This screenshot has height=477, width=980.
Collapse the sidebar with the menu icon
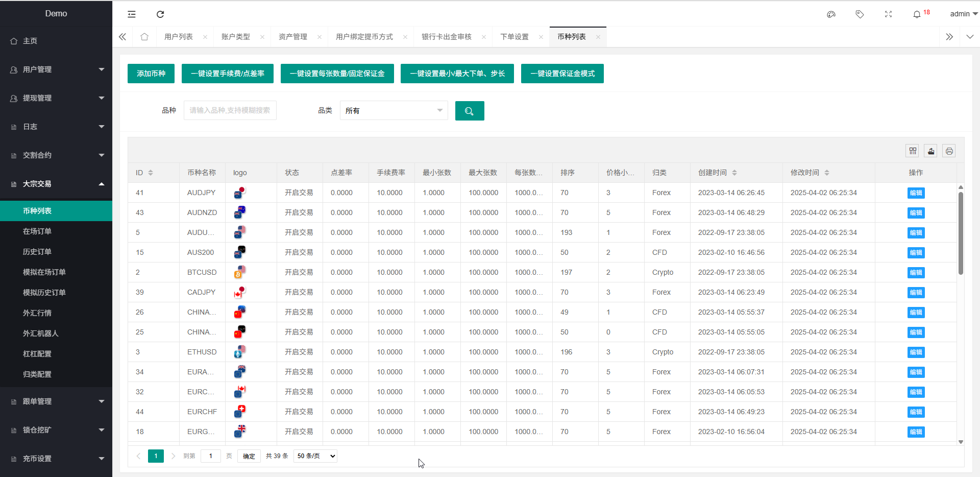pos(132,14)
